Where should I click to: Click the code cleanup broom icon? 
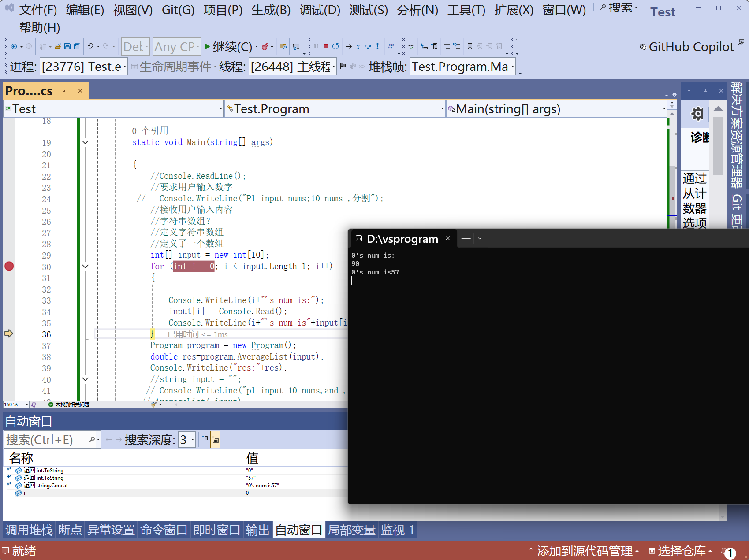pos(154,404)
